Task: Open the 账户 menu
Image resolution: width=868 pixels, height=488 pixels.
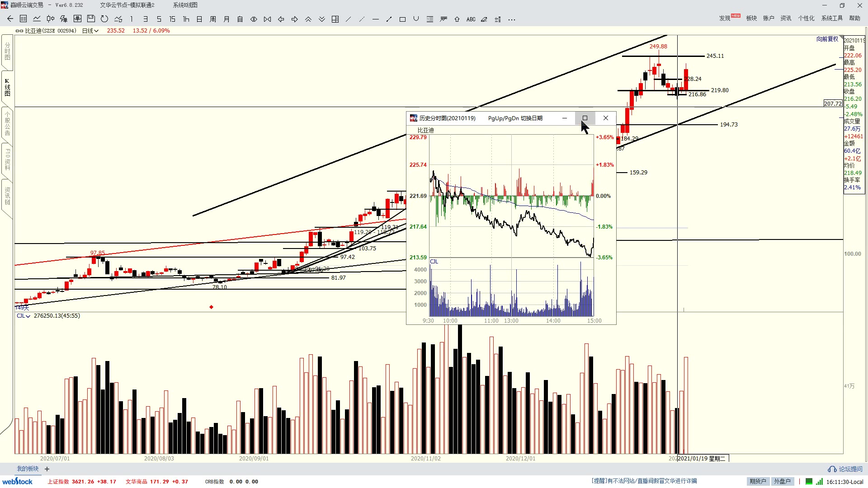Action: (x=769, y=18)
